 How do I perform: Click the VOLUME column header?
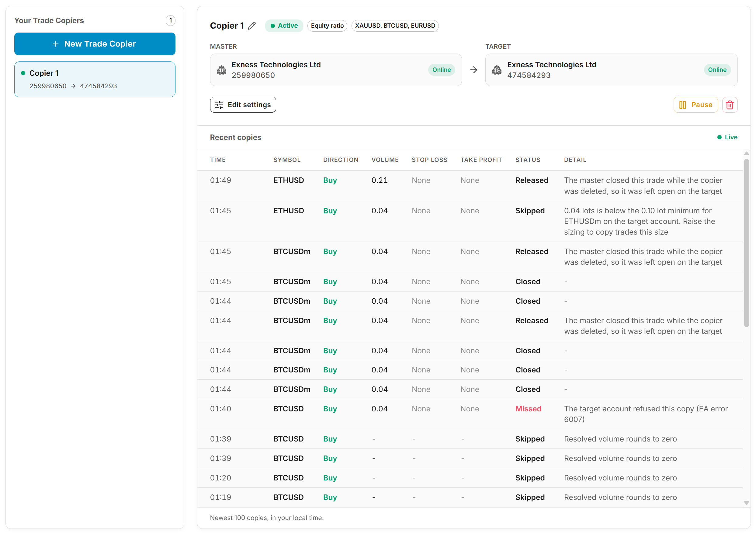pos(385,160)
